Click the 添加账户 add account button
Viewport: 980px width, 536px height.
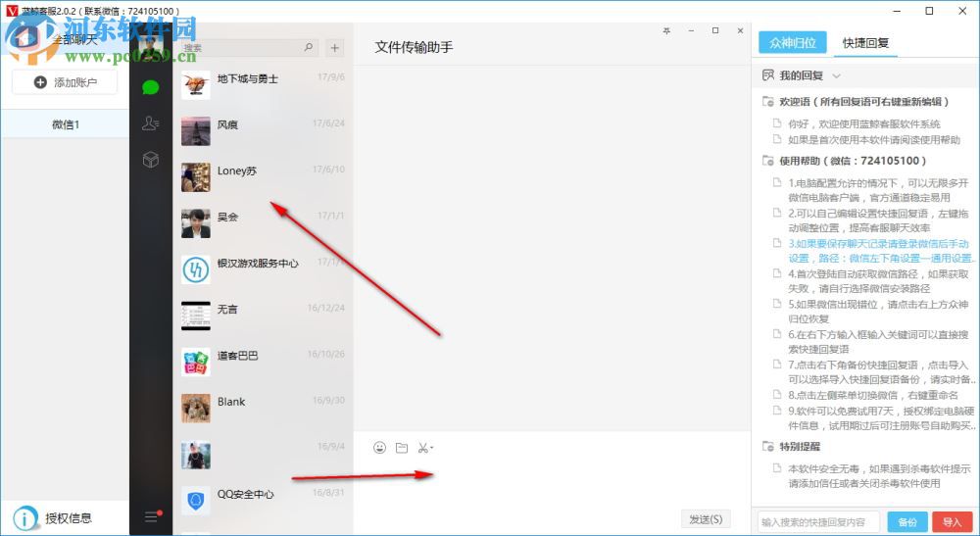(x=65, y=82)
